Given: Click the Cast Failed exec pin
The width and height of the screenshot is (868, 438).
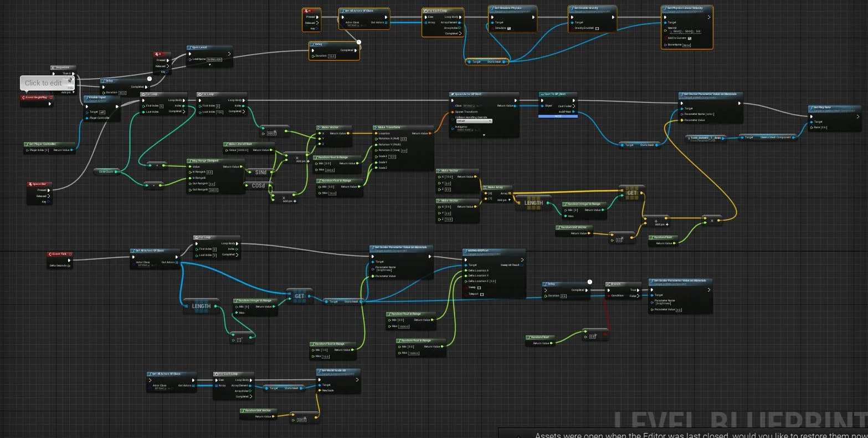Looking at the screenshot, I should [573, 106].
